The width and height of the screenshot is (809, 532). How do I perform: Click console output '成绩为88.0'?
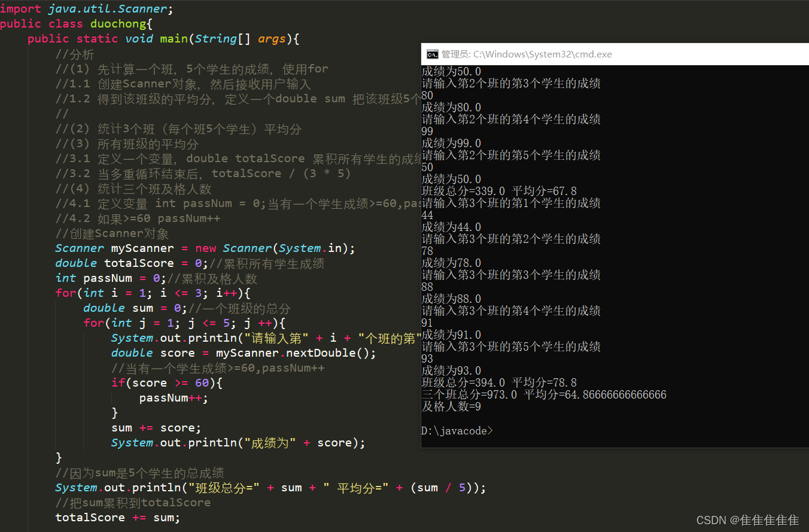point(451,299)
